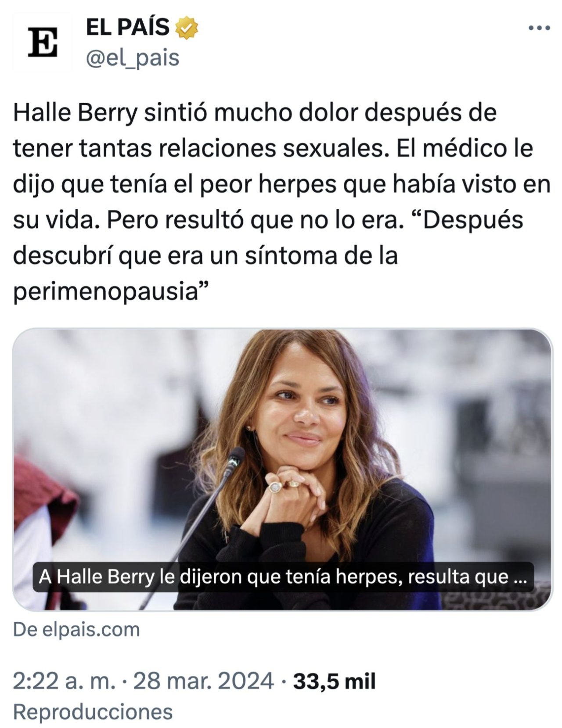This screenshot has width=562, height=728.
Task: Open the "33,5 mil" views count
Action: click(334, 681)
